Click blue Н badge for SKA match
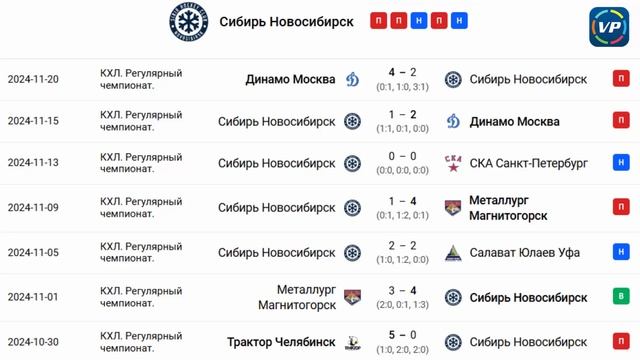640x360 pixels. (621, 162)
